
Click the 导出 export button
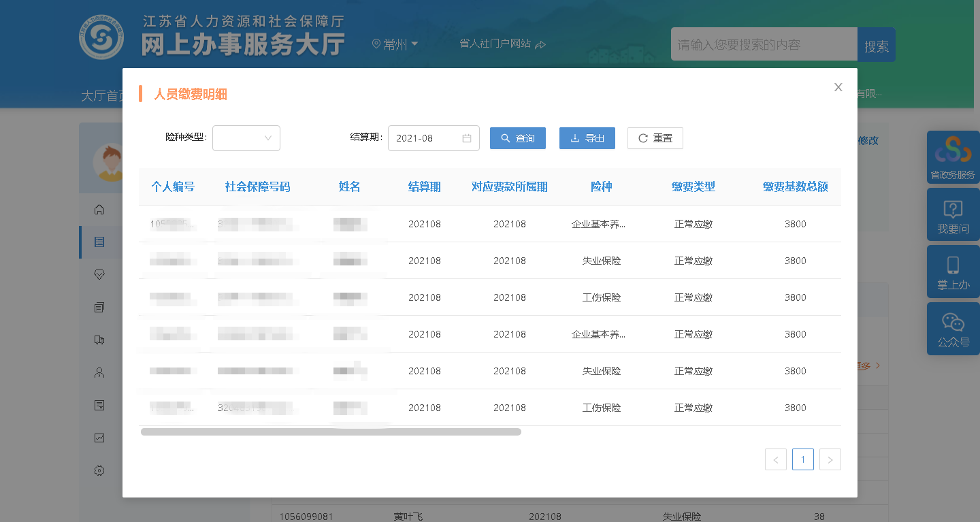click(587, 138)
